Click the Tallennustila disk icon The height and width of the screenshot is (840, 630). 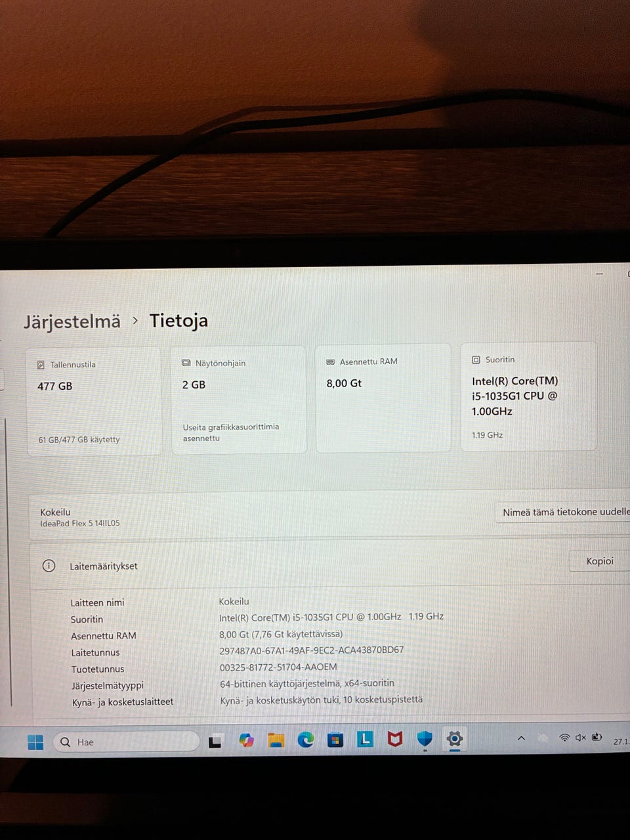[x=41, y=365]
